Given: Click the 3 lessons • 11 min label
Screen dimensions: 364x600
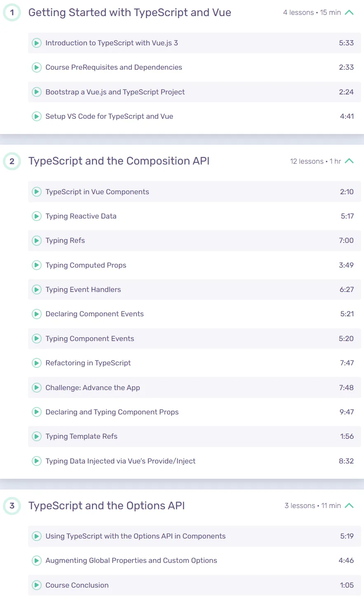Looking at the screenshot, I should pyautogui.click(x=313, y=506).
